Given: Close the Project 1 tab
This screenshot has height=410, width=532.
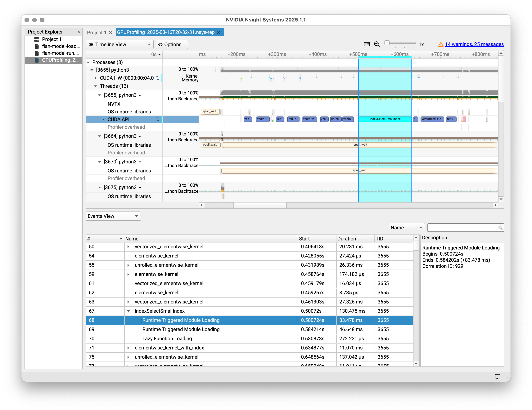Looking at the screenshot, I should (x=110, y=32).
